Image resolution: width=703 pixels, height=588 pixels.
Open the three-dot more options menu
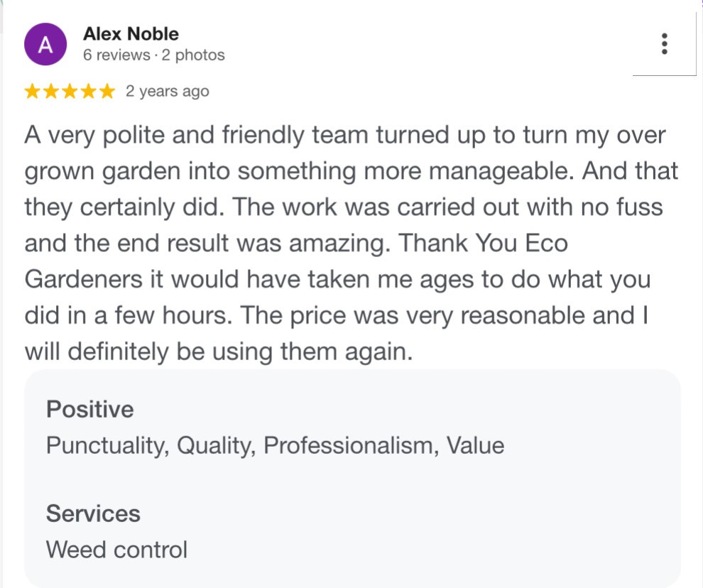point(664,44)
